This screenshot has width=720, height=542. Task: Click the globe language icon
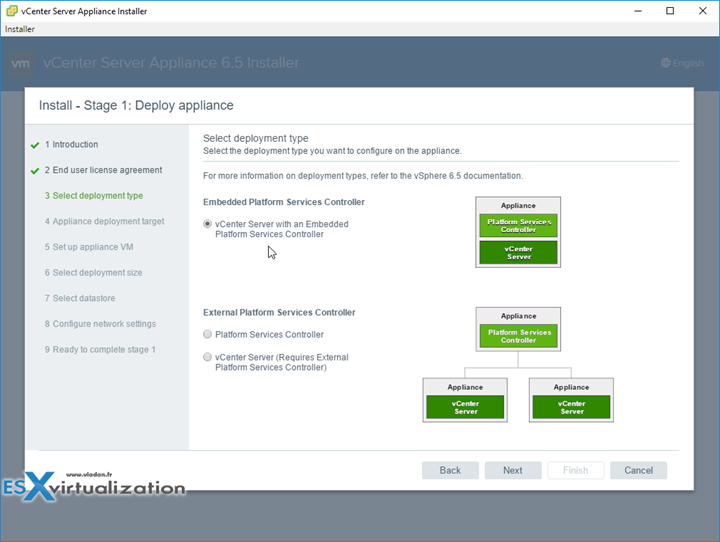(666, 63)
